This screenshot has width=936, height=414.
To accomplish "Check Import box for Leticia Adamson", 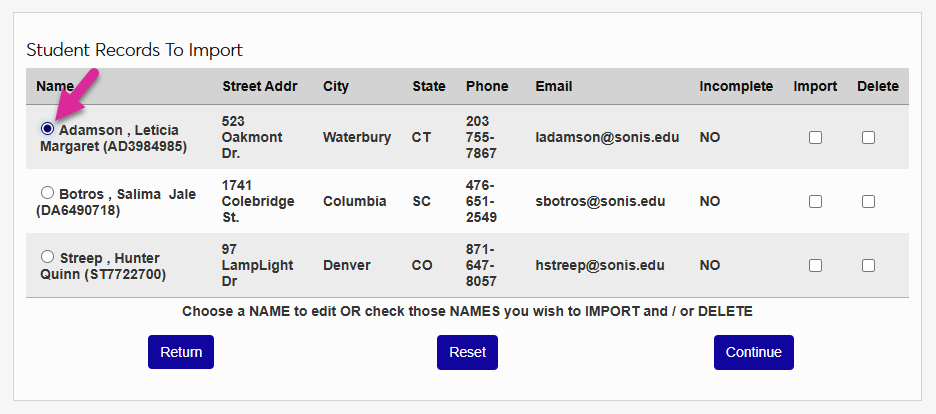I will click(815, 137).
